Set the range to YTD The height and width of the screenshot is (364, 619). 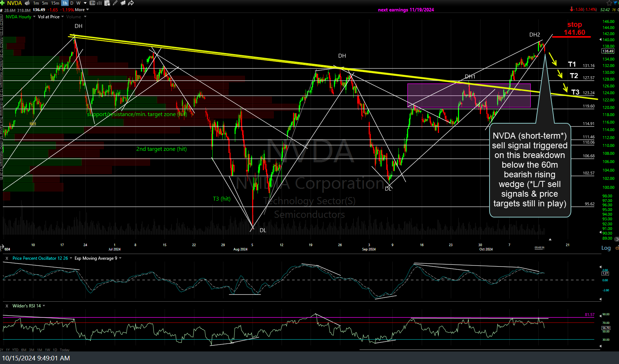(x=15, y=350)
